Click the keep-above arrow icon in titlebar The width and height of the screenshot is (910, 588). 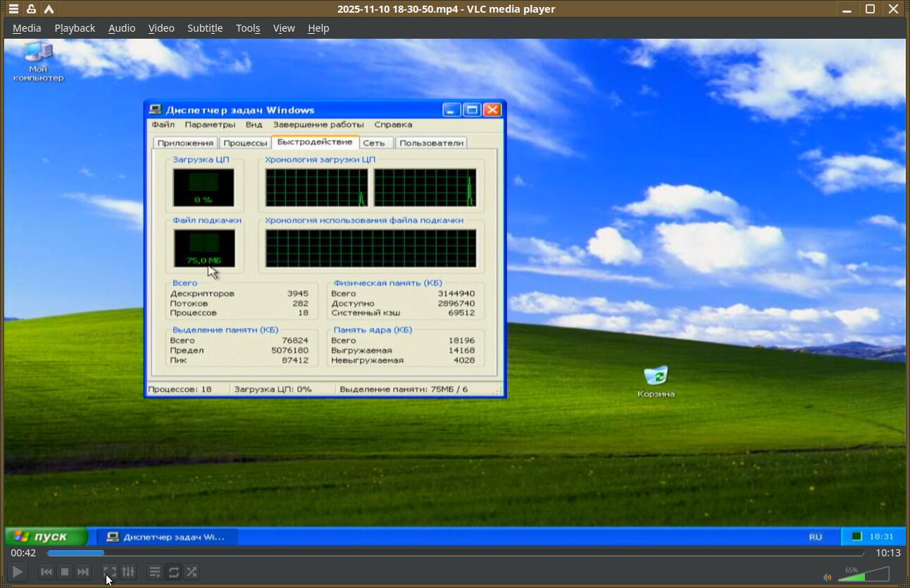pos(49,9)
